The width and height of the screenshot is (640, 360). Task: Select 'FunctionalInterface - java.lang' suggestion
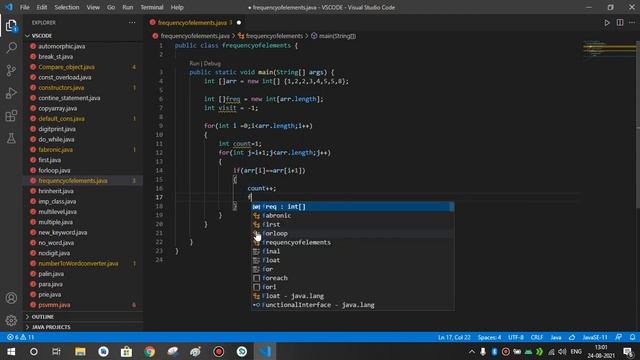pyautogui.click(x=353, y=305)
